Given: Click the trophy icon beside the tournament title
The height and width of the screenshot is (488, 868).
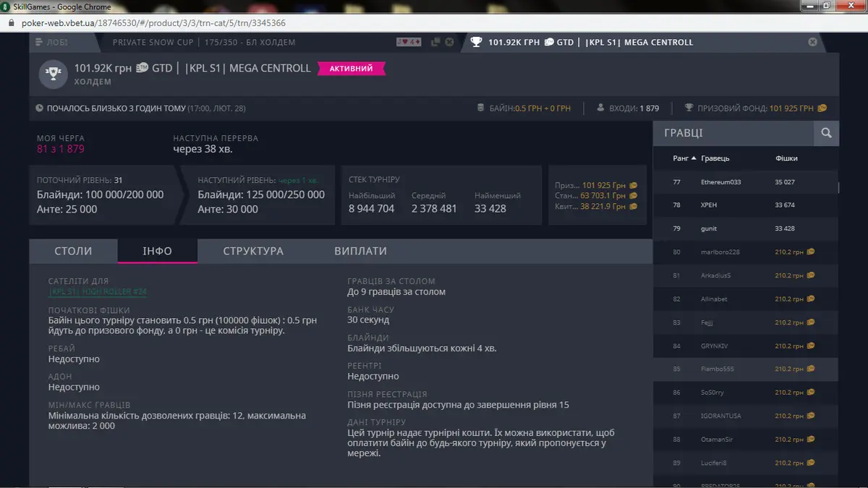Looking at the screenshot, I should 53,74.
